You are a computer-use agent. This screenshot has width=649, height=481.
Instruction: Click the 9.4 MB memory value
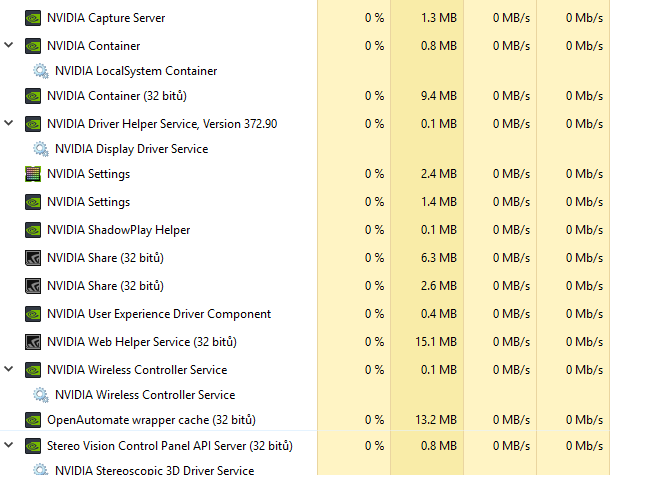coord(439,96)
